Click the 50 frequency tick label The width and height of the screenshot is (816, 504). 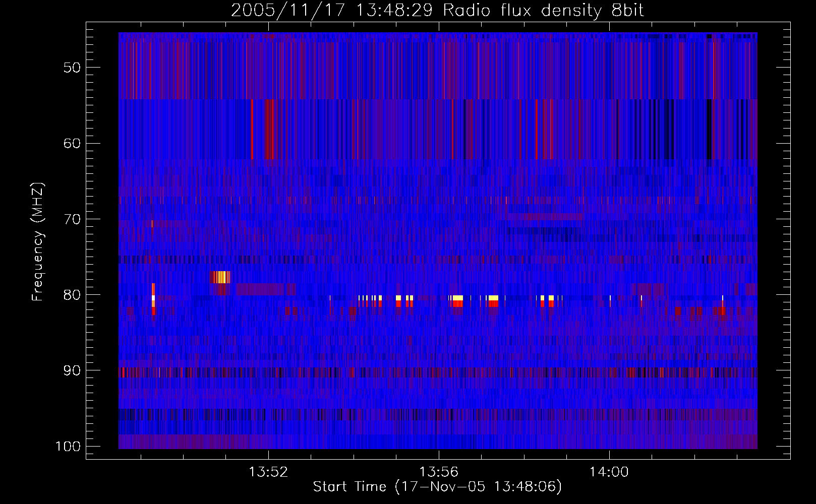72,68
